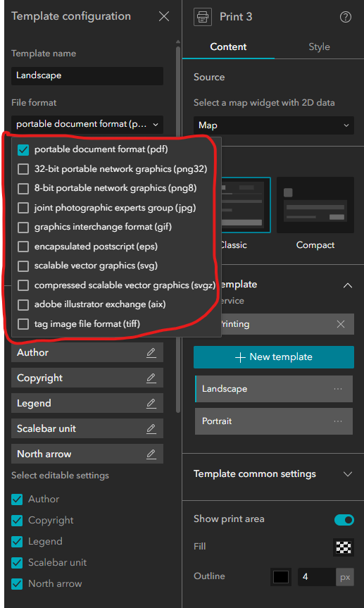Pick the Fill checkered color swatch
Screen dimensions: 364x608
(x=344, y=547)
